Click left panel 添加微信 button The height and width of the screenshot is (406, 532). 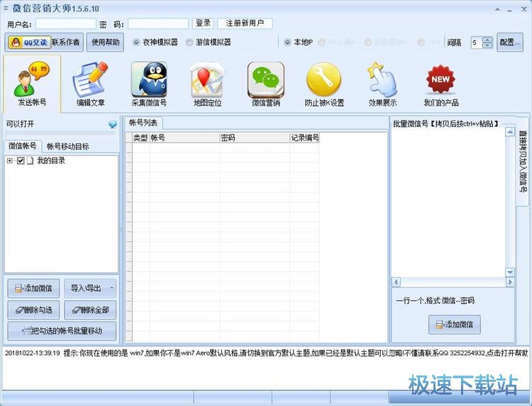33,288
